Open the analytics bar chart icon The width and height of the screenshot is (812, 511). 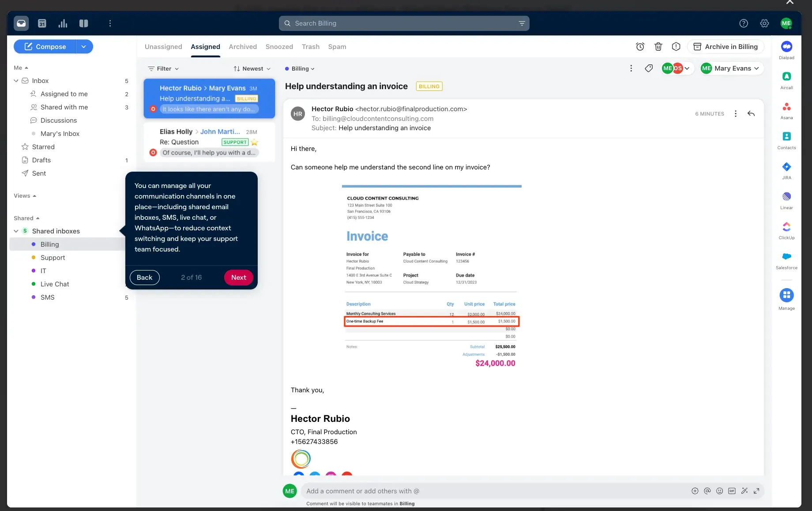click(63, 23)
